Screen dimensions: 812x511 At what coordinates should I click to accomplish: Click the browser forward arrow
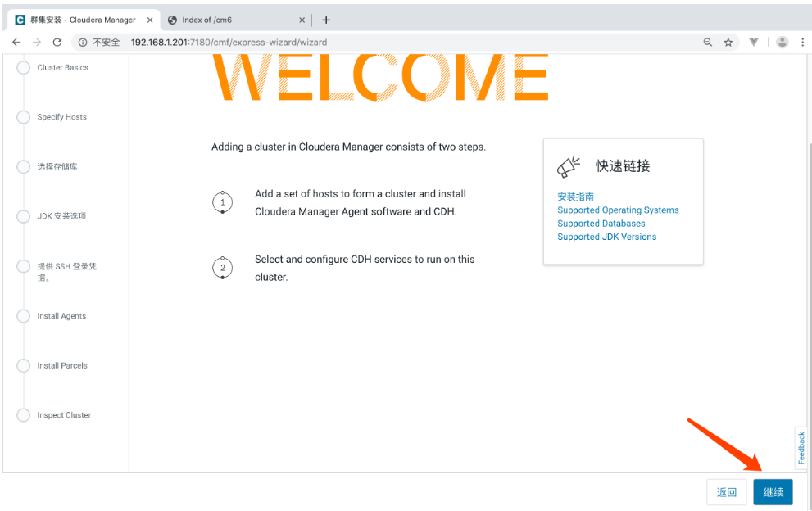[x=37, y=43]
